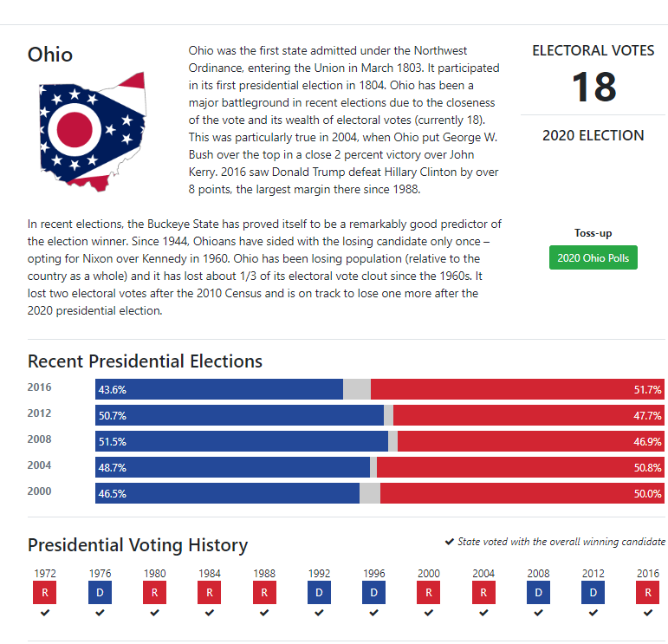The width and height of the screenshot is (668, 644).
Task: Click the 2016 blue Democratic vote bar
Action: (219, 389)
